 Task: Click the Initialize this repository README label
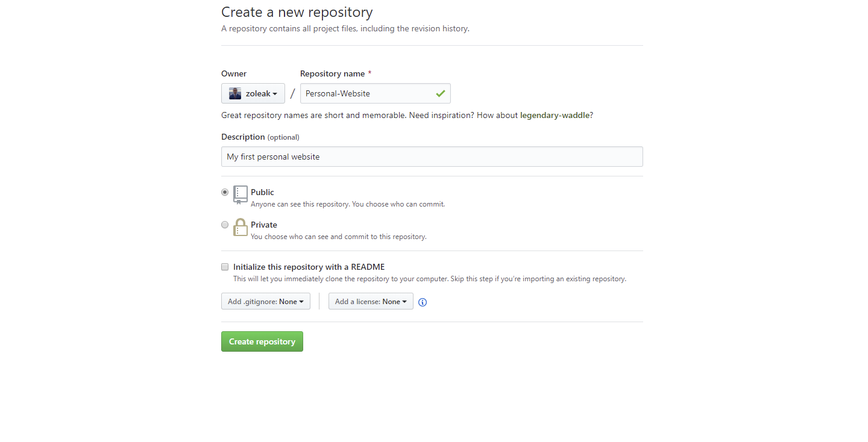coord(309,267)
